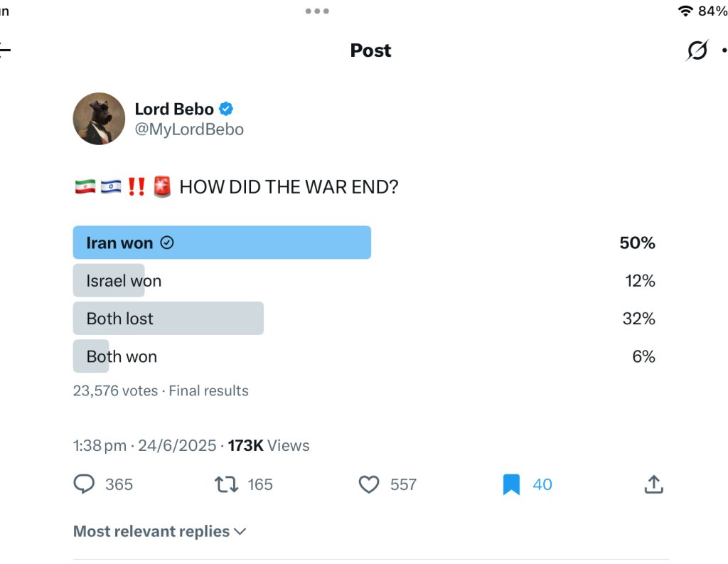This screenshot has height=564, width=728.
Task: Open the Grok slashed-circle icon
Action: (x=697, y=50)
